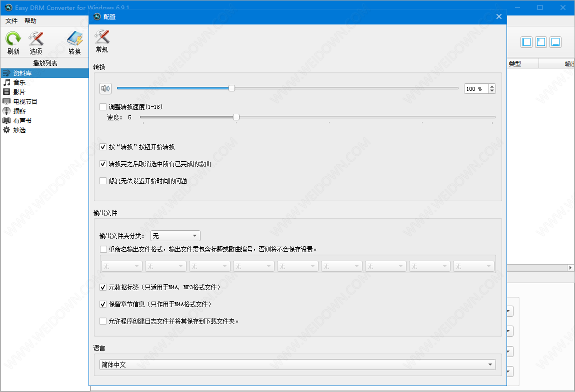Increase volume percent with up arrow
The height and width of the screenshot is (392, 575).
492,86
